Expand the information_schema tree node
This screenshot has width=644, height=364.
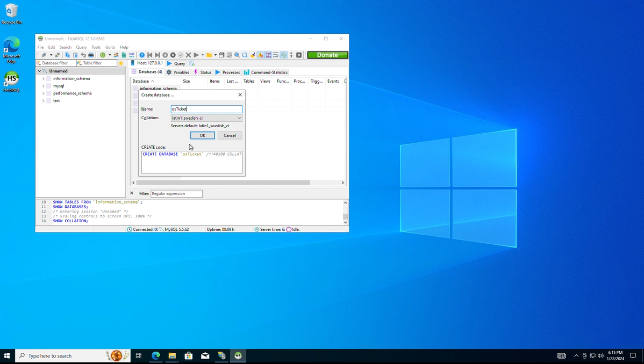[x=43, y=78]
